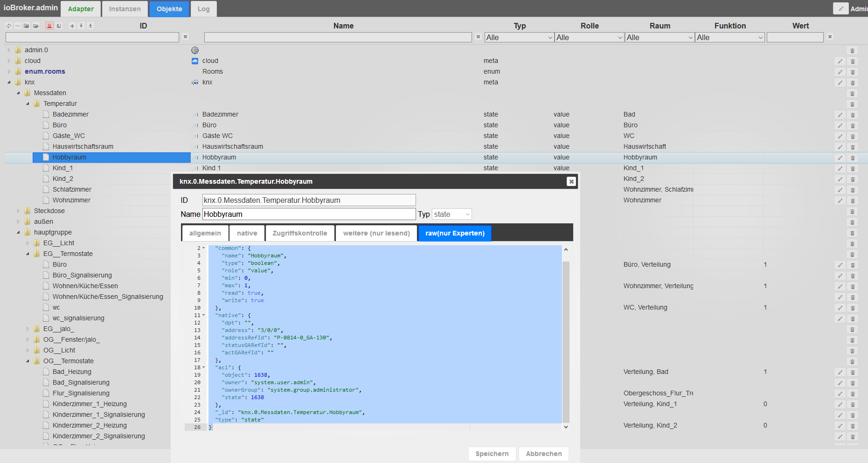868x463 pixels.
Task: Click the code editor vertical scrollbar thumb
Action: [x=566, y=342]
